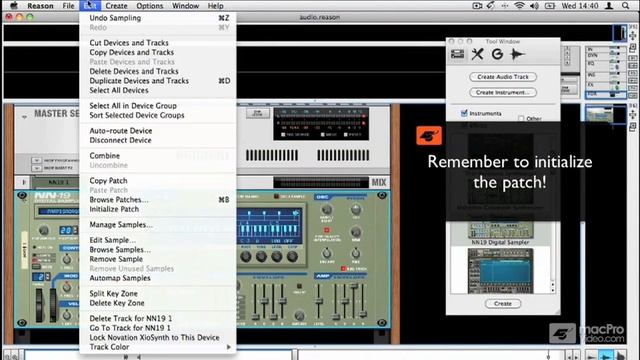The image size is (640, 360).
Task: Choose Initialize Patch menu entry
Action: 158,209
